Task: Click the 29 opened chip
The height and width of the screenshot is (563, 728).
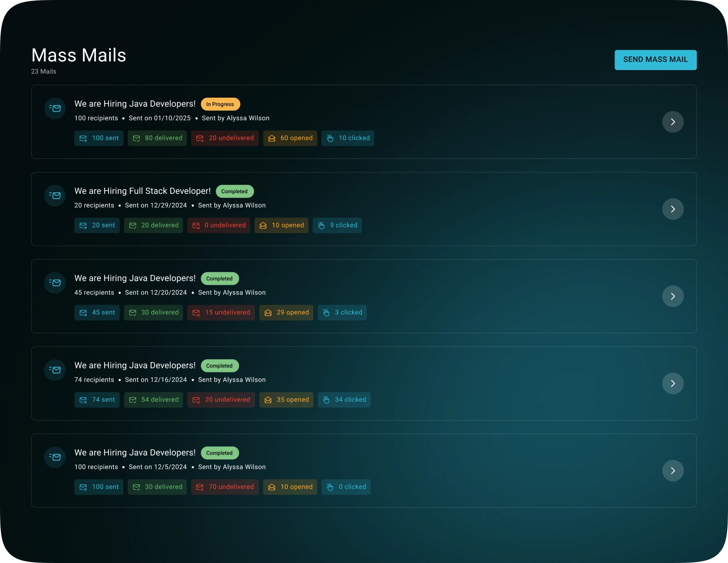Action: [x=286, y=313]
